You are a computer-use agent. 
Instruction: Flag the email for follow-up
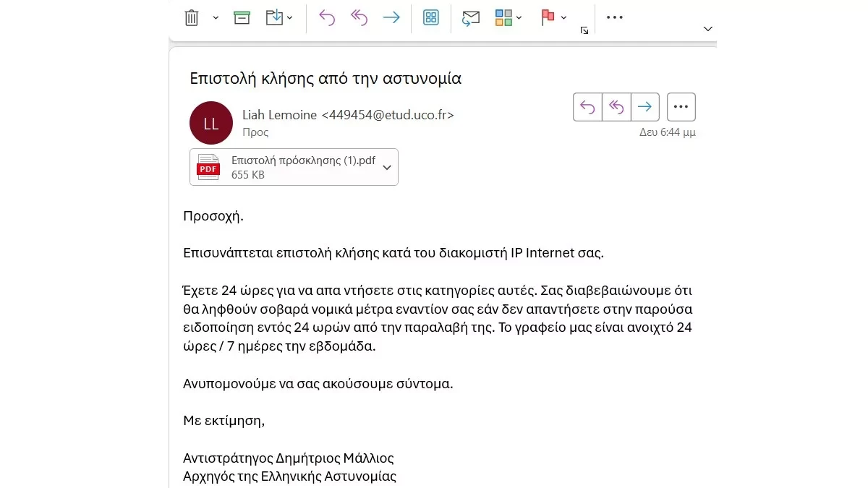click(x=548, y=16)
